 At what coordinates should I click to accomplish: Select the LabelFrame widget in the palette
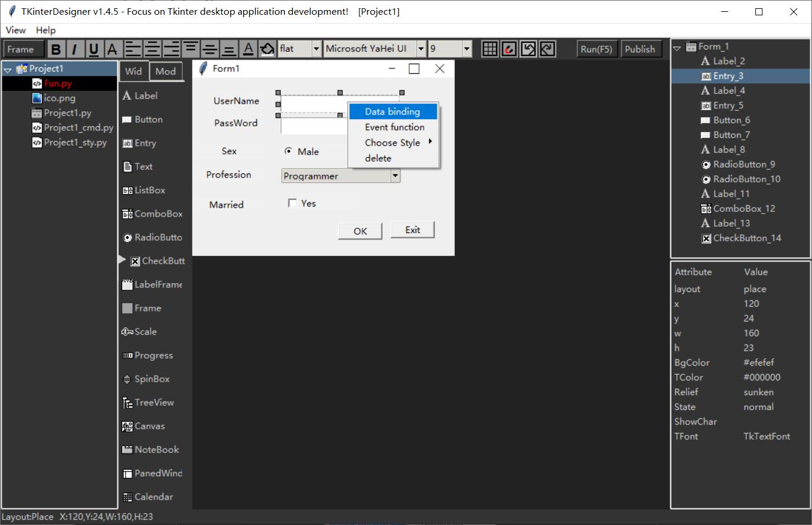tap(152, 284)
